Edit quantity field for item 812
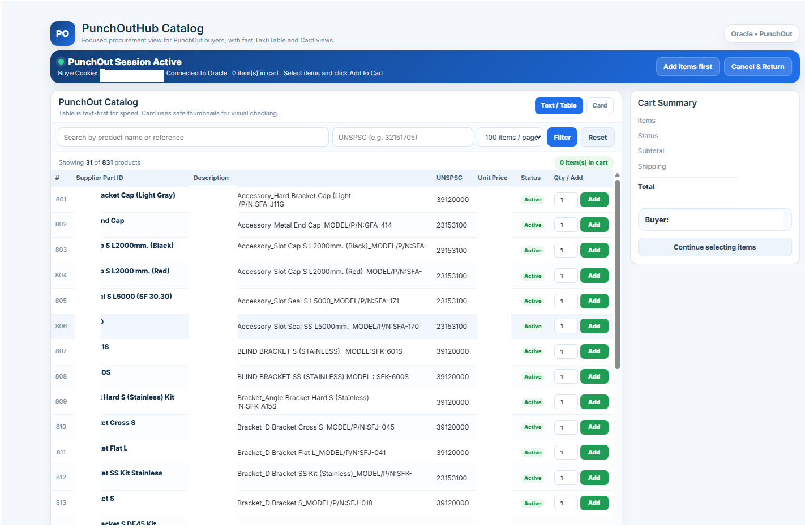The height and width of the screenshot is (532, 805). pos(566,478)
